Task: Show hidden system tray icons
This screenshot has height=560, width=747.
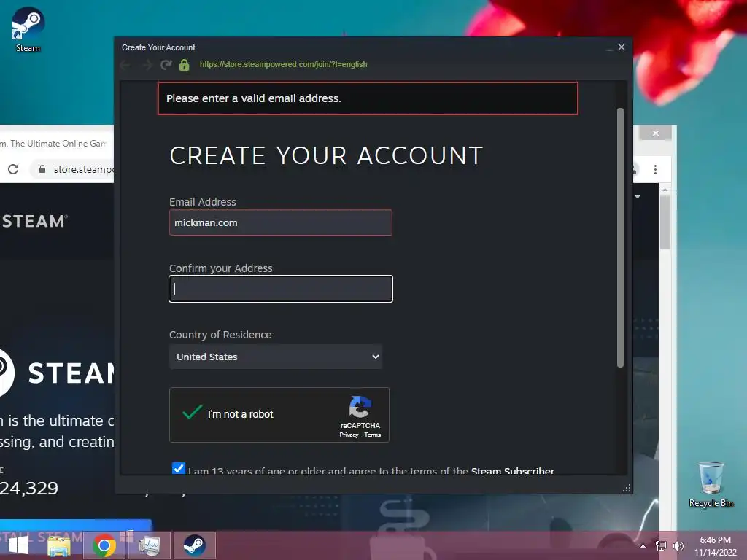Action: click(643, 546)
